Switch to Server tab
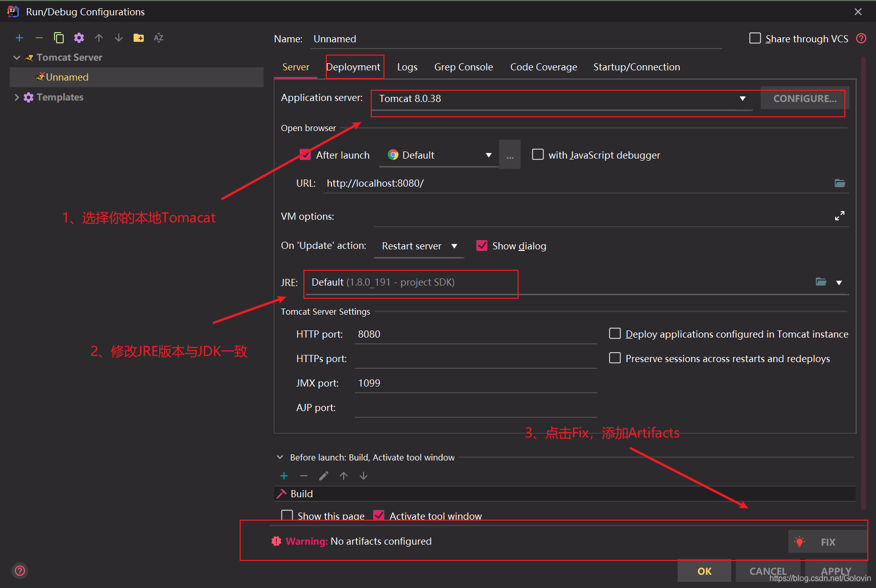Image resolution: width=876 pixels, height=588 pixels. pos(296,67)
